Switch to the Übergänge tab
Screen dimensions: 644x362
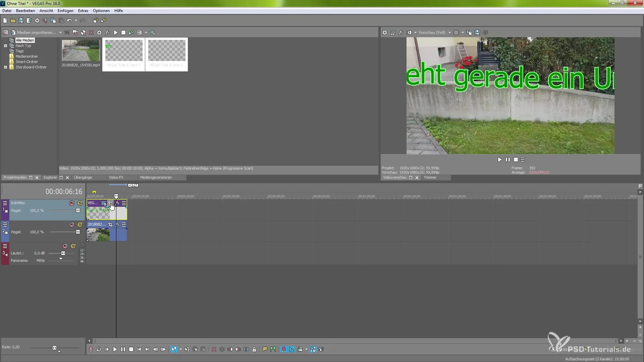(83, 177)
